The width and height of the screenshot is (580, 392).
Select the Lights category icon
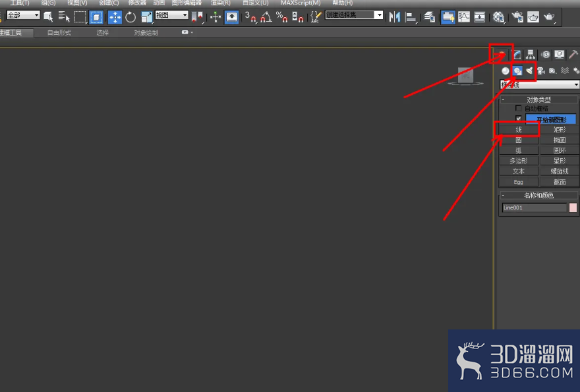529,70
